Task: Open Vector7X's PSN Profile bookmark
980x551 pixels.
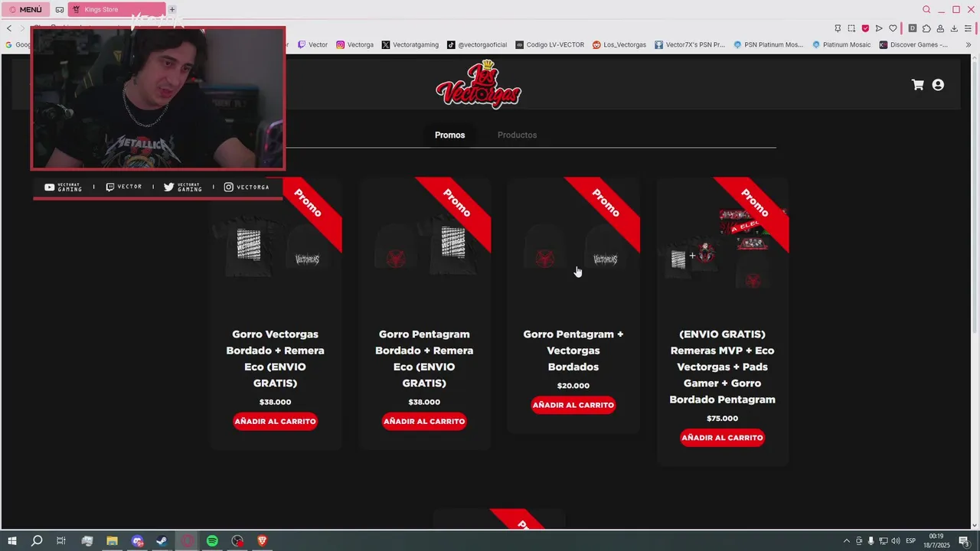Action: pyautogui.click(x=690, y=44)
